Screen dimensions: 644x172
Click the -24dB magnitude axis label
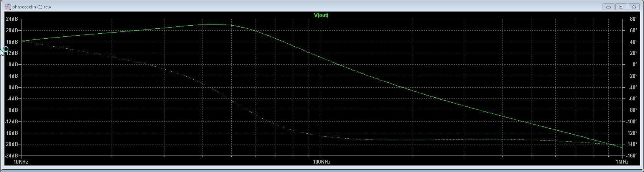coord(12,156)
